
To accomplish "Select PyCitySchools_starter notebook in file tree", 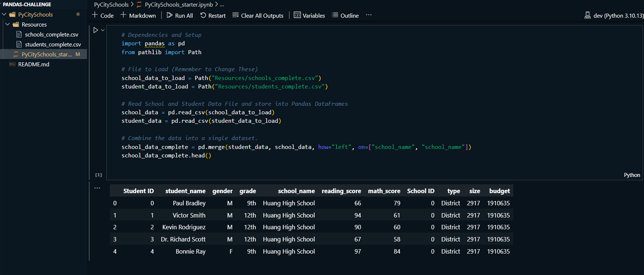I will pyautogui.click(x=46, y=54).
